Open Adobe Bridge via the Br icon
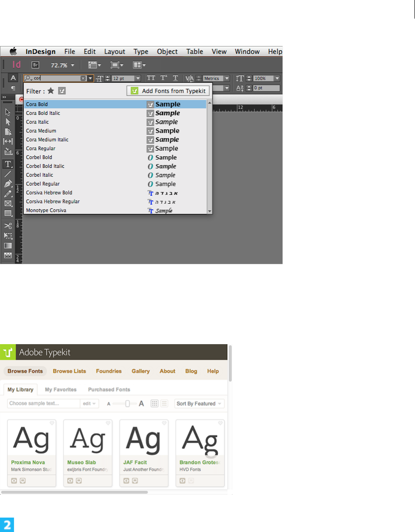The image size is (415, 532). [x=35, y=65]
